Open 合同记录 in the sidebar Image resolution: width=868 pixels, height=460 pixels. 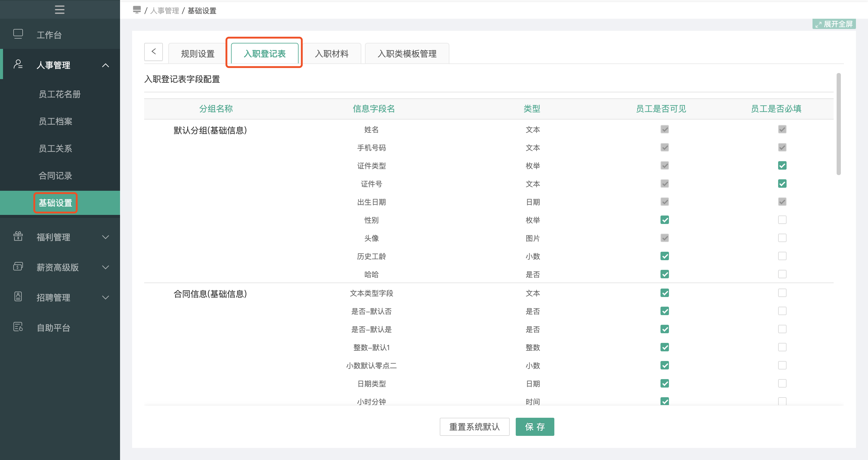[55, 176]
